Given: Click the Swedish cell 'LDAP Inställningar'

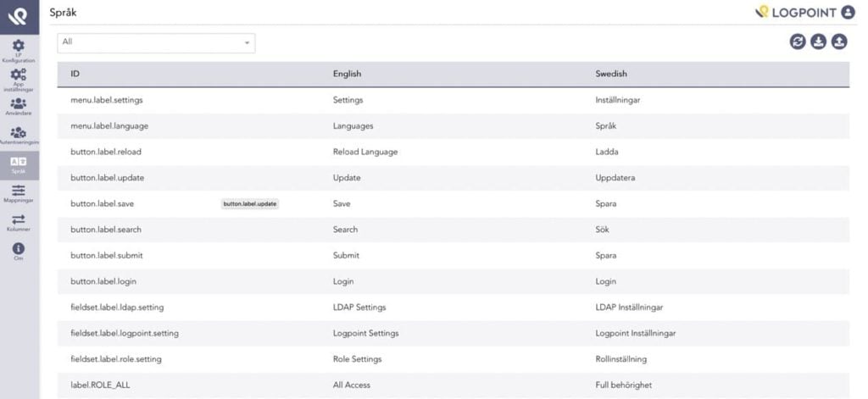Looking at the screenshot, I should (629, 308).
